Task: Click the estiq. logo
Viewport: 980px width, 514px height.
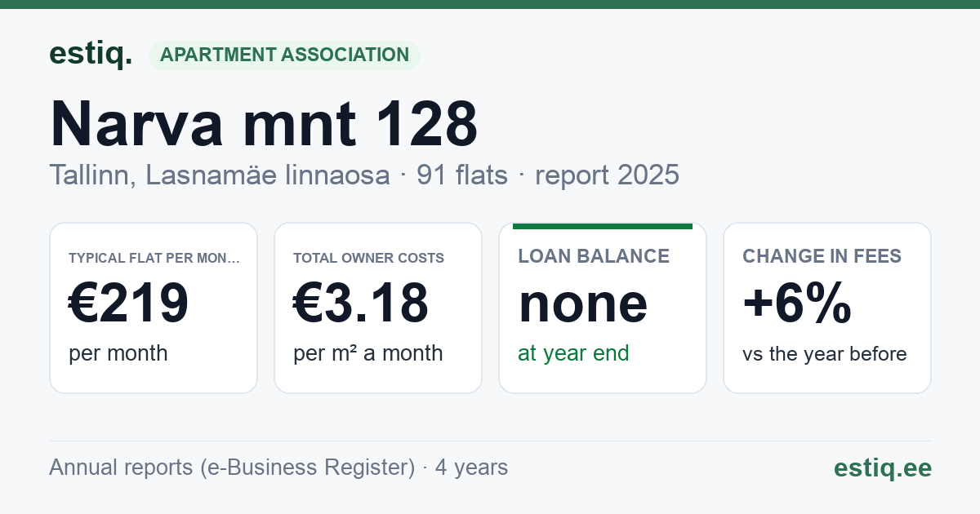Action: pos(91,55)
